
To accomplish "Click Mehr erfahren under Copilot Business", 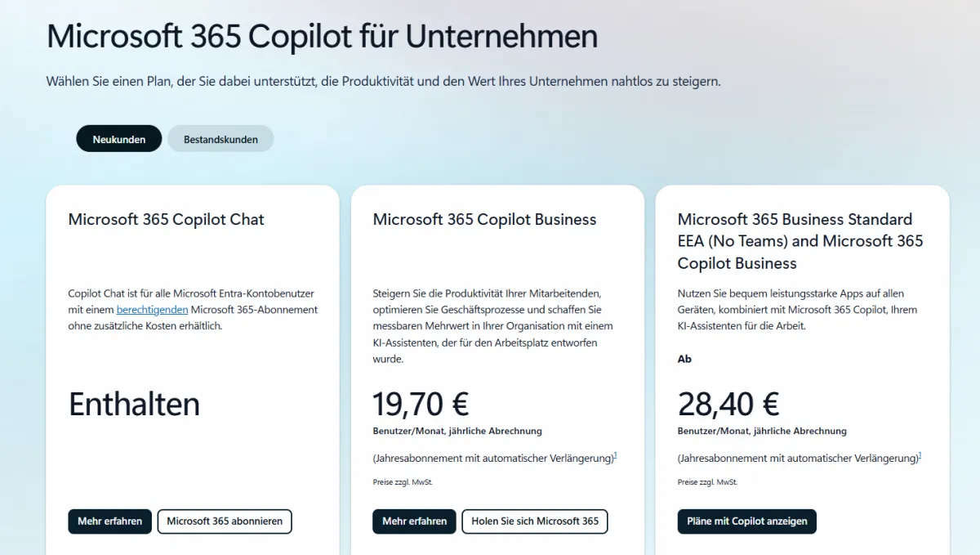I will click(x=414, y=521).
